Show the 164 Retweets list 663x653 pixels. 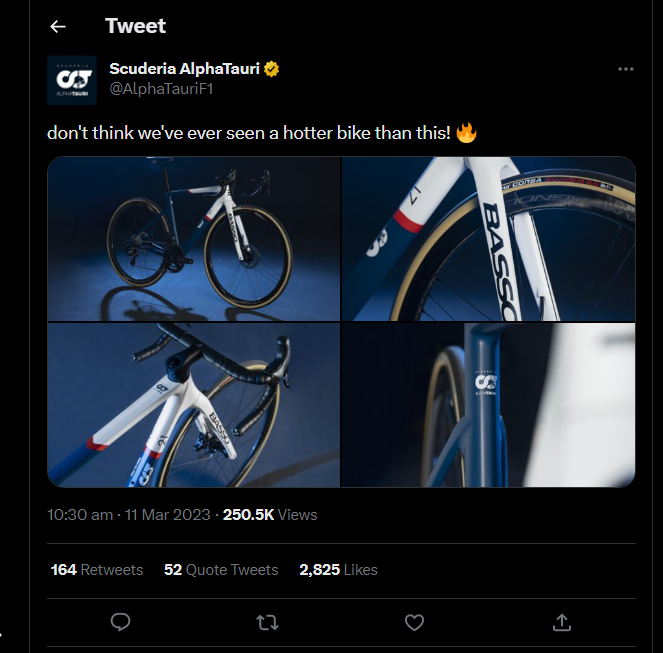click(97, 570)
